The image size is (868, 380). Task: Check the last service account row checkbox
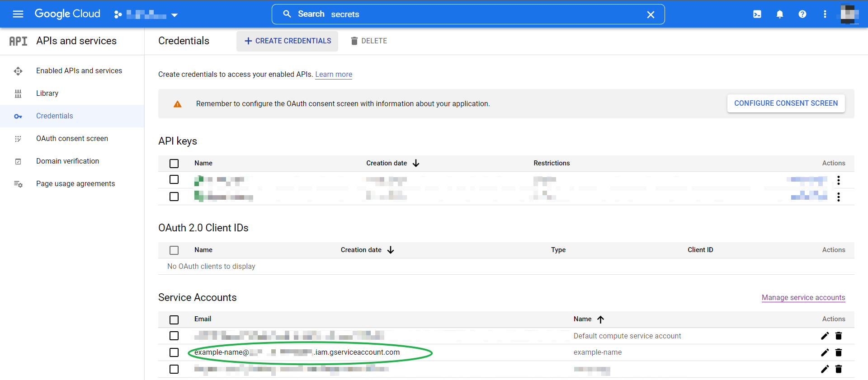tap(174, 369)
